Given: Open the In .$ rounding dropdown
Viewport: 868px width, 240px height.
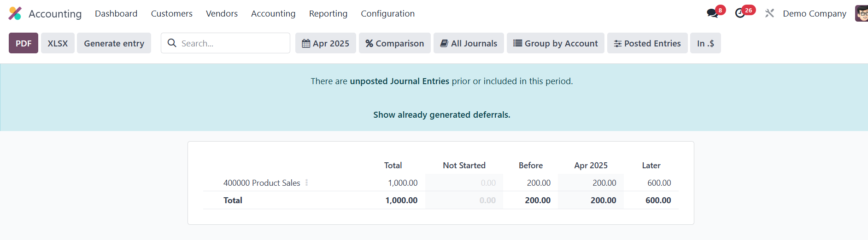Looking at the screenshot, I should click(x=705, y=43).
